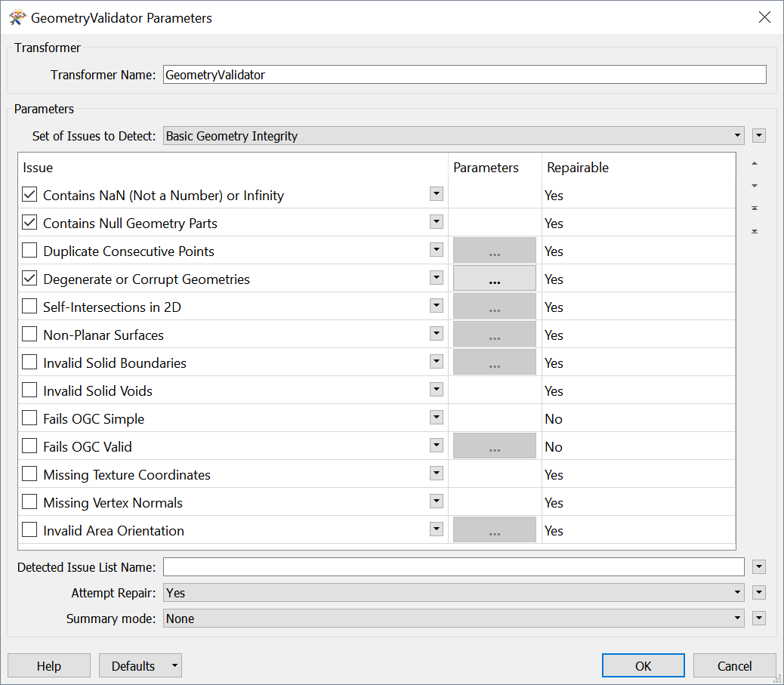Viewport: 784px width, 685px height.
Task: Uncheck Contains Null Geometry Parts
Action: pyautogui.click(x=29, y=223)
